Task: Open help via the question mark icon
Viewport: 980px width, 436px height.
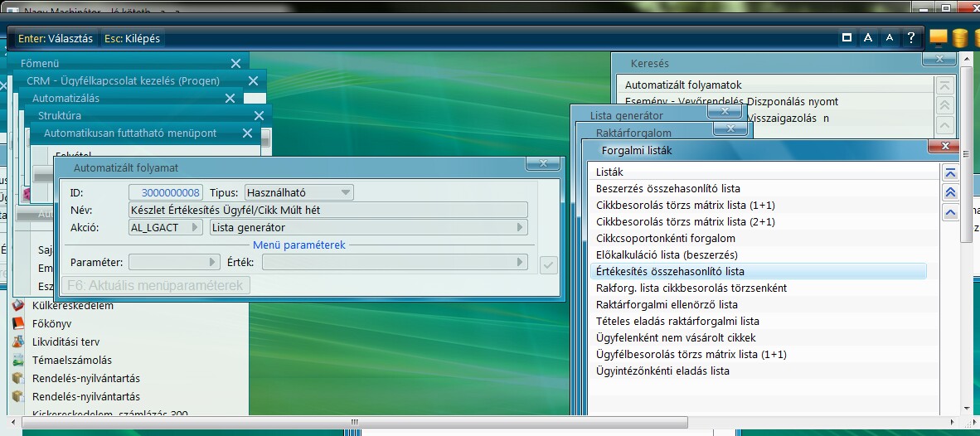Action: (911, 38)
